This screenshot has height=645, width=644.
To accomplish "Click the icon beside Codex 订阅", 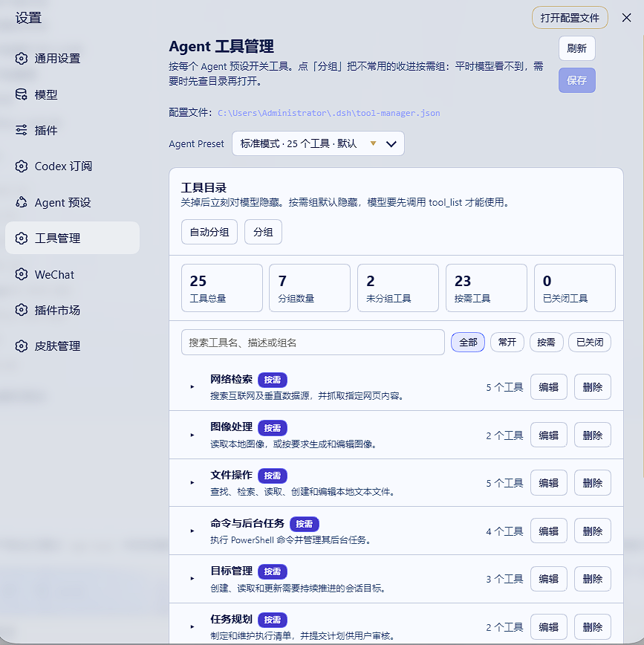I will coord(22,166).
